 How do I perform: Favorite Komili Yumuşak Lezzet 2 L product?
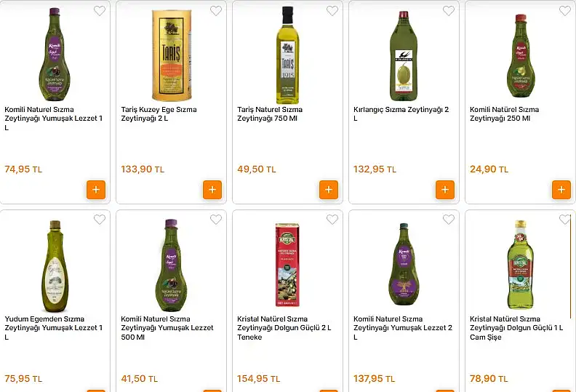coord(449,220)
